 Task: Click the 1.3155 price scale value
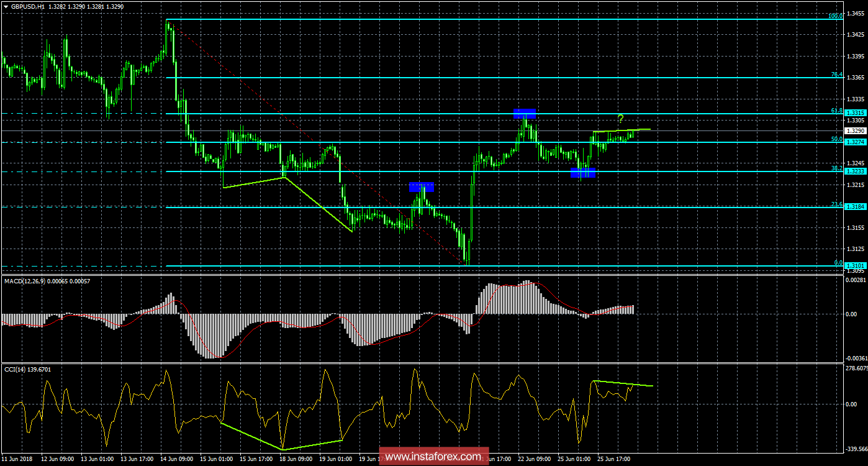[855, 228]
